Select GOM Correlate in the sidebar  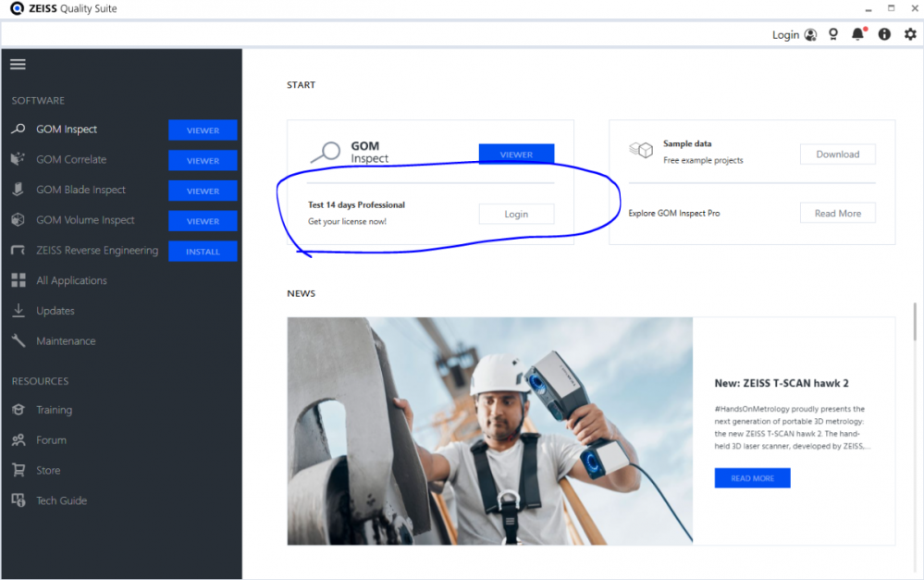(x=71, y=159)
